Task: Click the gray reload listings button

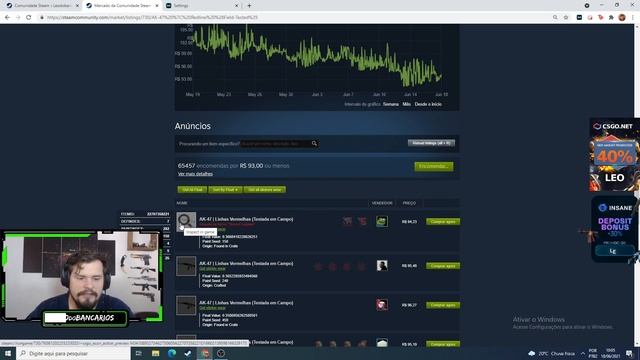Action: pos(431,143)
